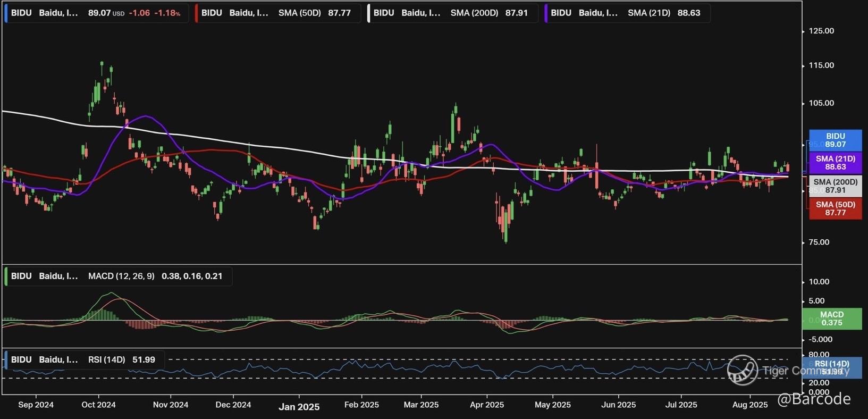Click the -1.06 price change value
This screenshot has width=868, height=419.
pyautogui.click(x=139, y=13)
